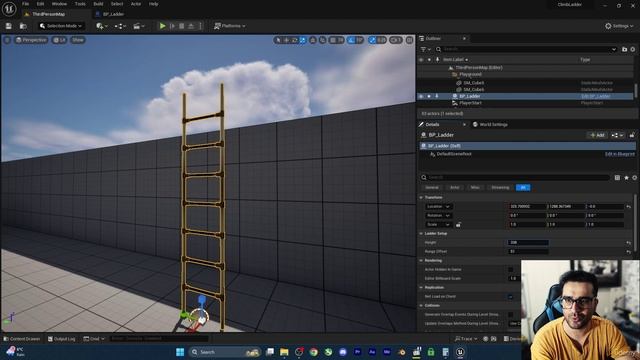
Task: Click the Add component button
Action: click(597, 135)
